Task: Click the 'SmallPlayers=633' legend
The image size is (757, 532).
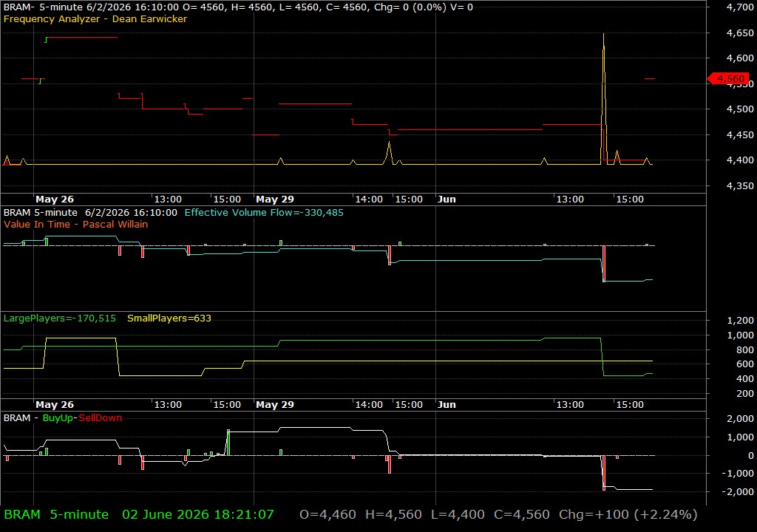Action: pyautogui.click(x=169, y=318)
